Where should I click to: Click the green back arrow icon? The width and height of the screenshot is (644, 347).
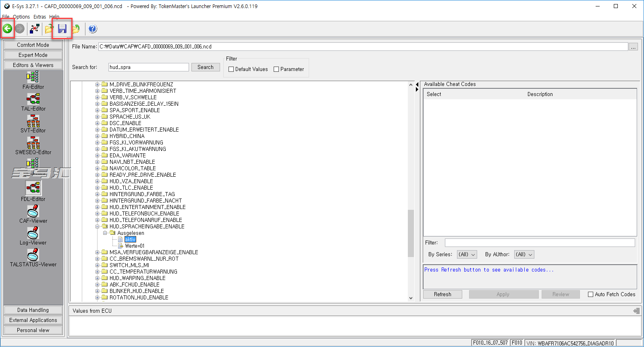pos(7,29)
